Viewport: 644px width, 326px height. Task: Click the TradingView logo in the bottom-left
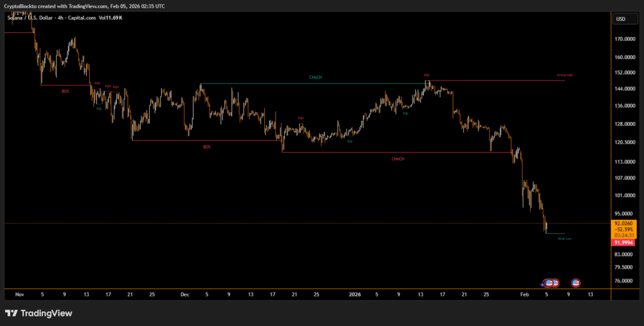pos(38,313)
